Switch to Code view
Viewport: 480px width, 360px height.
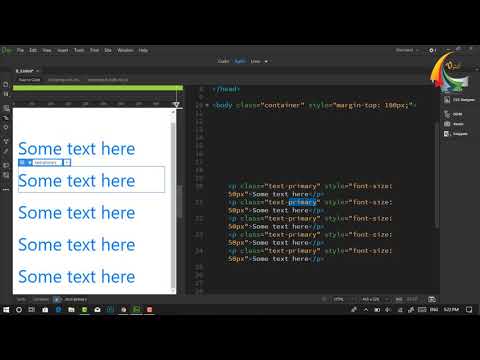(223, 61)
